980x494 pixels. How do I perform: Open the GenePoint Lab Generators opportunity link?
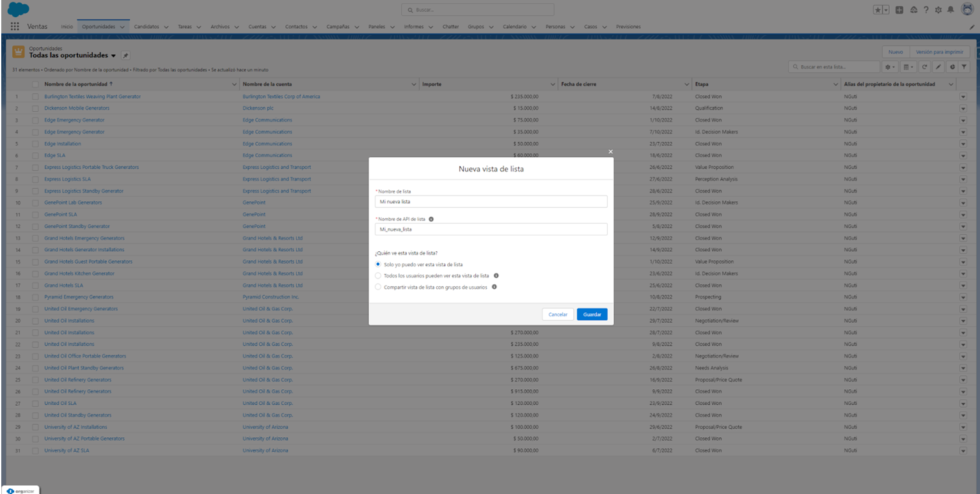pyautogui.click(x=73, y=203)
